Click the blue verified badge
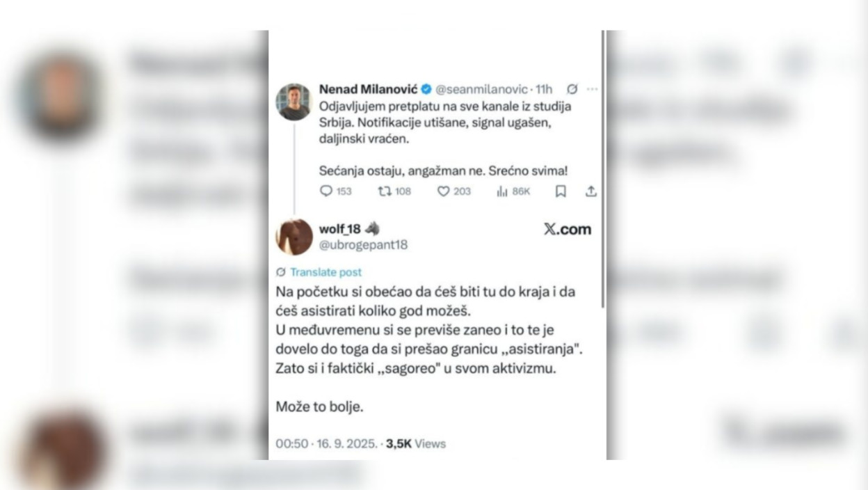 (426, 89)
